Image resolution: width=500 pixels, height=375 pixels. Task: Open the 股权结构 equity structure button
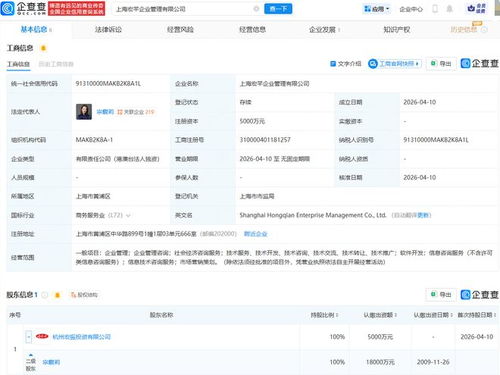(x=84, y=295)
